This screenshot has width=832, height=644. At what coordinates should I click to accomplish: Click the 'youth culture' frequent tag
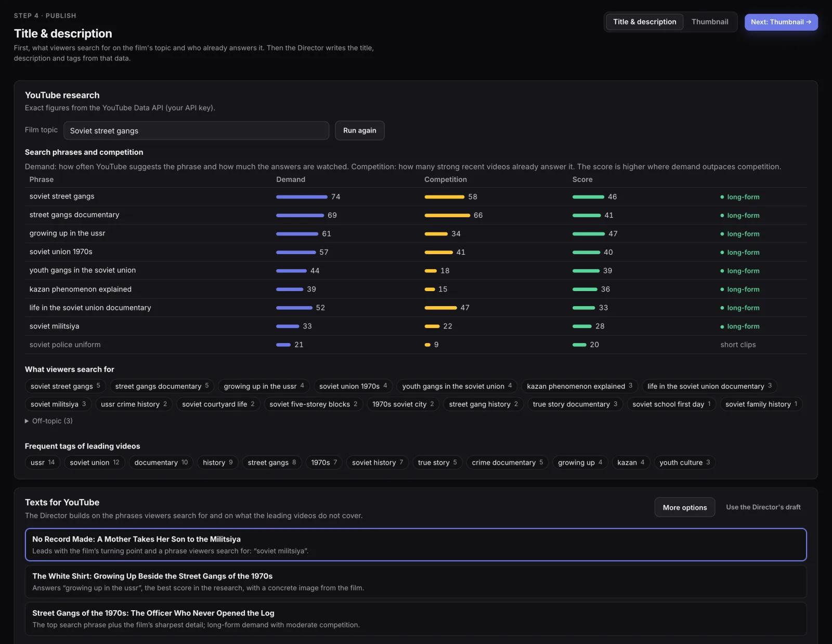[684, 462]
